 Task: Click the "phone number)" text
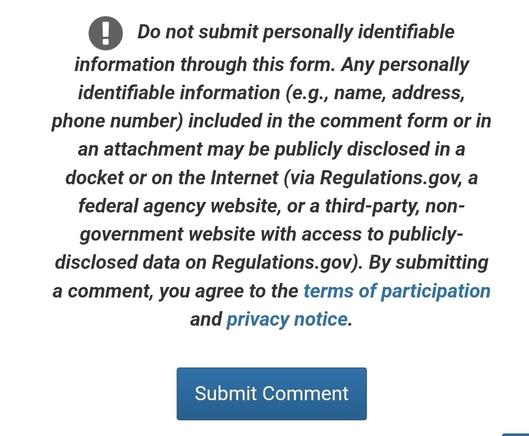(117, 121)
